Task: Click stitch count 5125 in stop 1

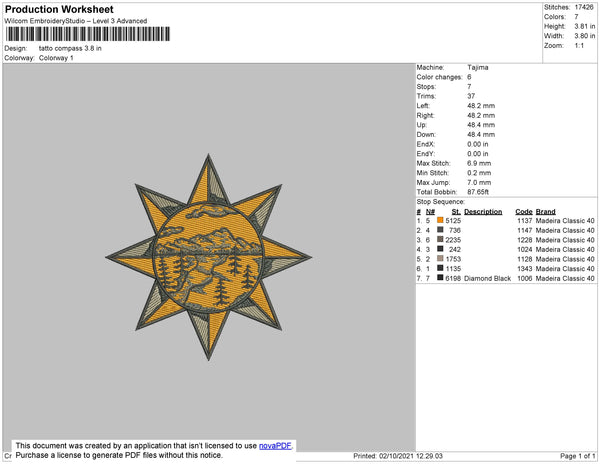Action: [453, 221]
